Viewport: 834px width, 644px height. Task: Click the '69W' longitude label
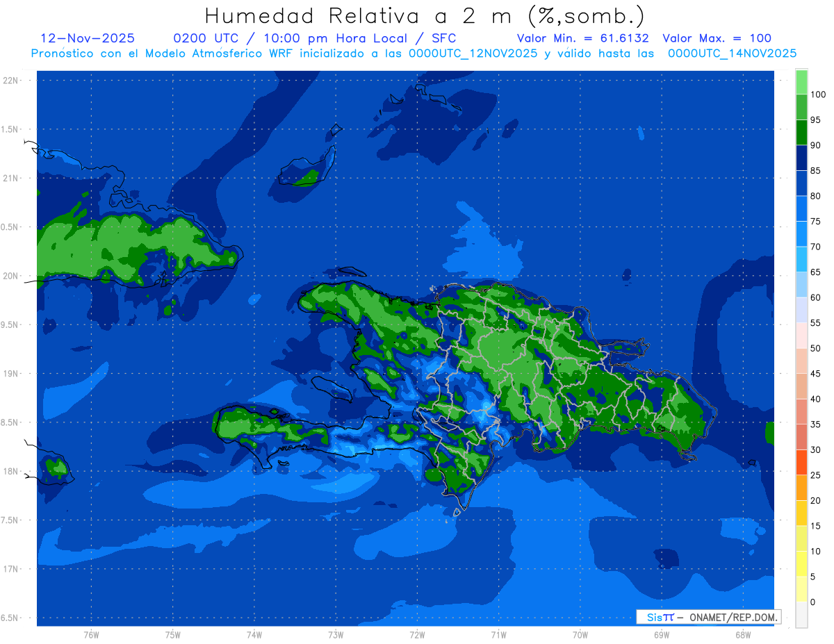(662, 635)
